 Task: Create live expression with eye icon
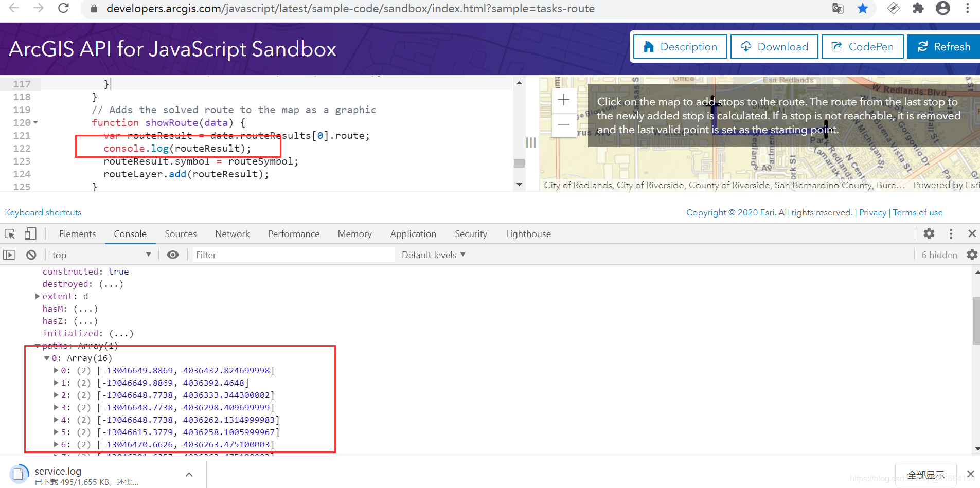[x=173, y=255]
